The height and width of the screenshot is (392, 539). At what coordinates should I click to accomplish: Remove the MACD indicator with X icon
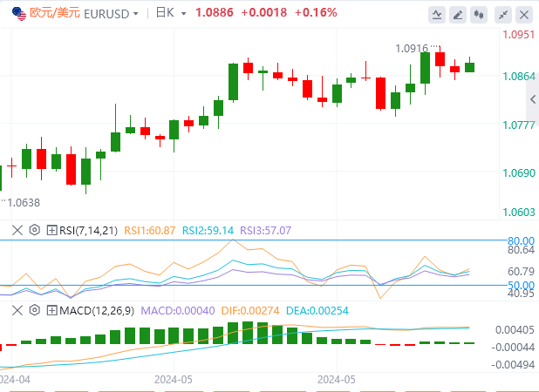click(x=17, y=311)
